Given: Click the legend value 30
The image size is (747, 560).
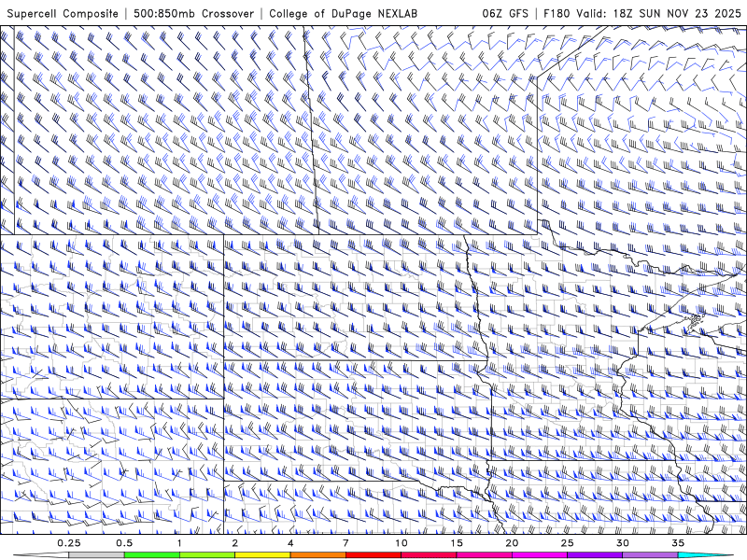Looking at the screenshot, I should click(622, 543).
